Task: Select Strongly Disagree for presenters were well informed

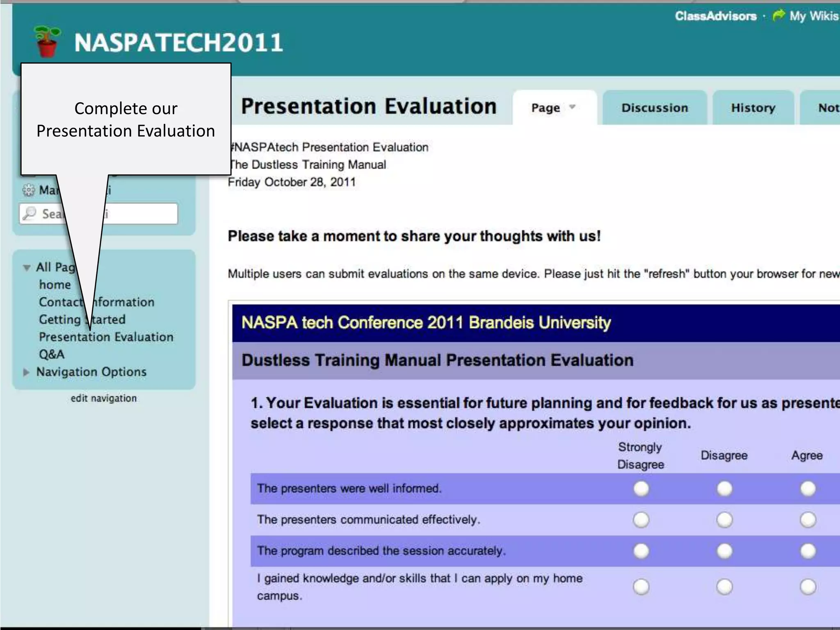Action: coord(641,488)
